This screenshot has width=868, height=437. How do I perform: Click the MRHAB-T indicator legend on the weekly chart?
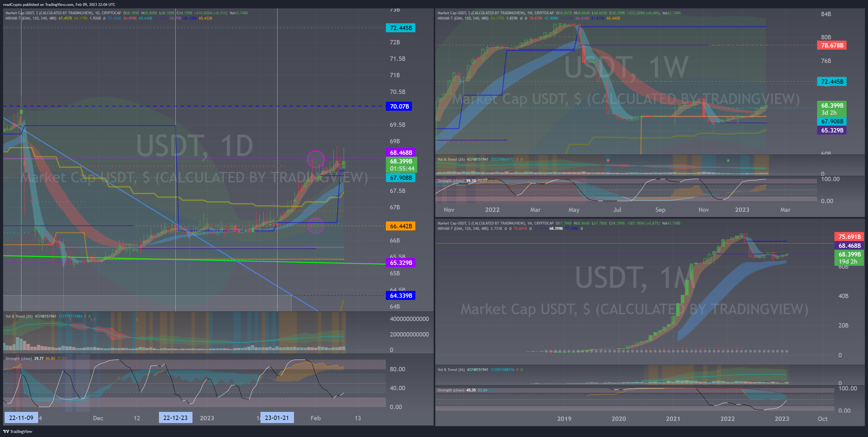pyautogui.click(x=463, y=18)
